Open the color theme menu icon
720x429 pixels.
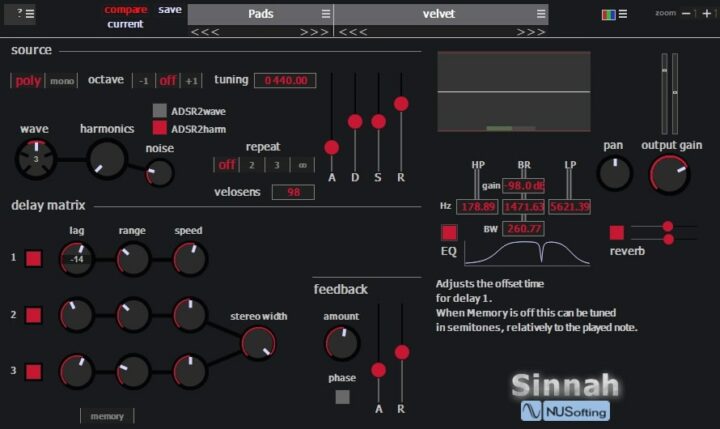tap(614, 14)
